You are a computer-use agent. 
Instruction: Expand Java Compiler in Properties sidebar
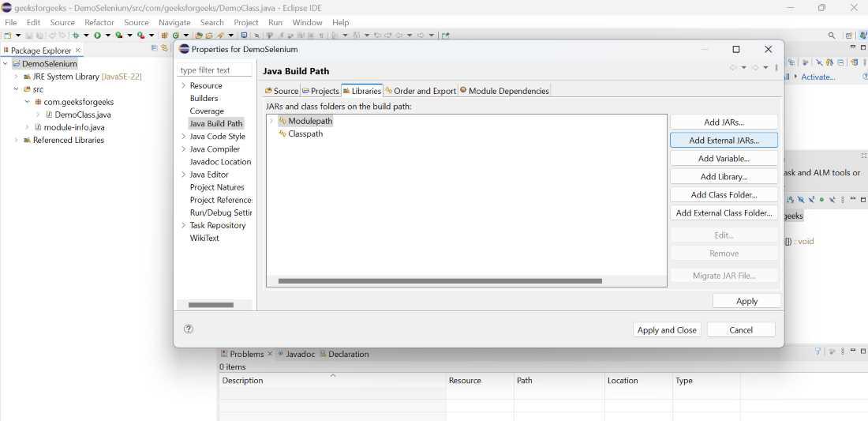[183, 149]
